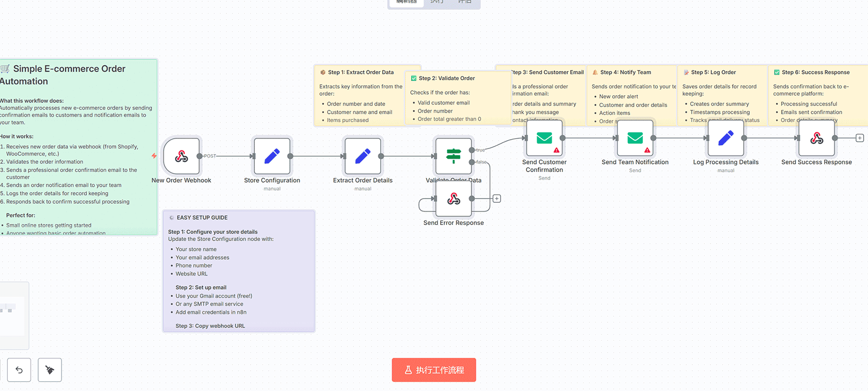Select the New Order Webhook trigger node

tap(181, 156)
